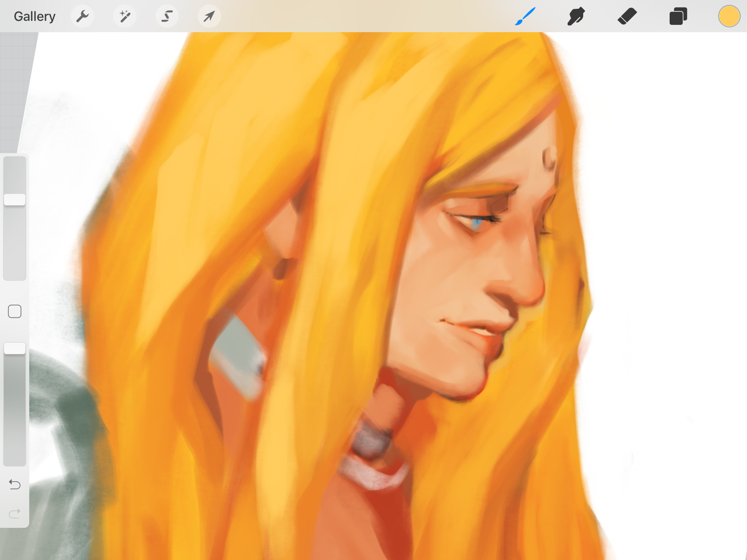This screenshot has width=747, height=560.
Task: Select the Paint brush tool
Action: tap(525, 16)
